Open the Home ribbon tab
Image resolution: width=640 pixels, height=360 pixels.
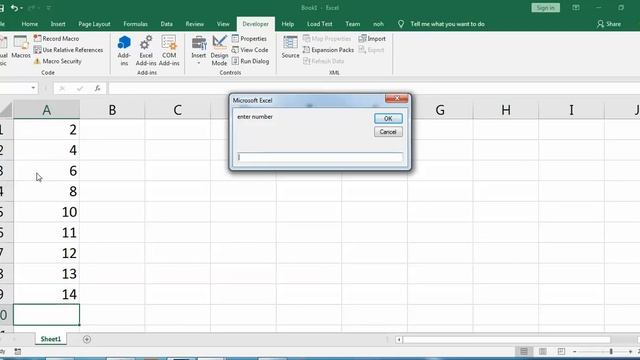30,24
